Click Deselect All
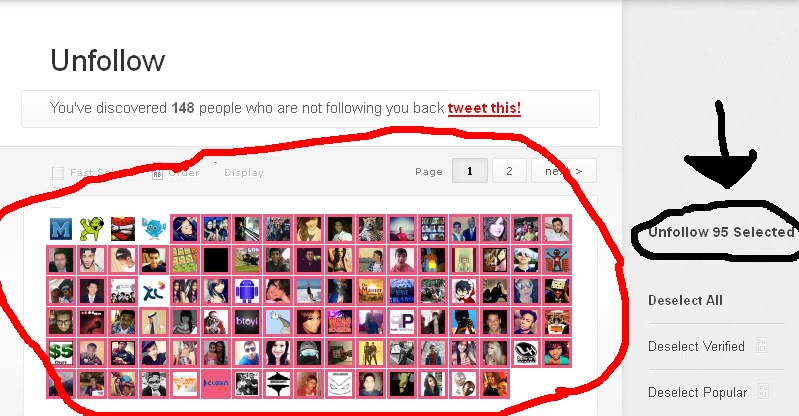The width and height of the screenshot is (799, 416). (x=685, y=300)
